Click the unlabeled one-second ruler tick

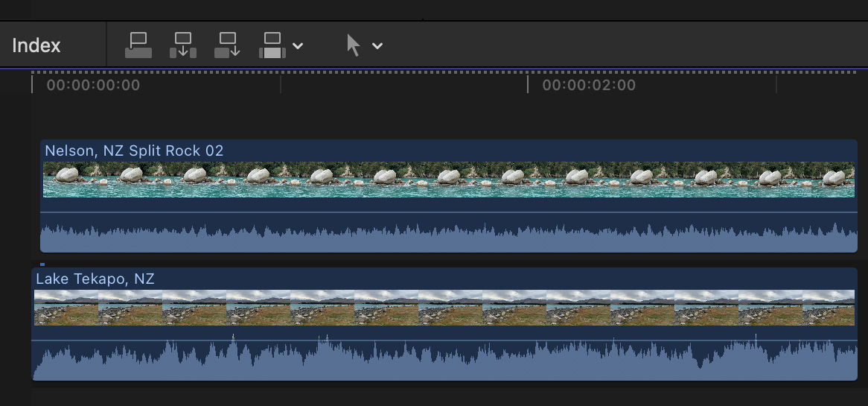pyautogui.click(x=280, y=85)
